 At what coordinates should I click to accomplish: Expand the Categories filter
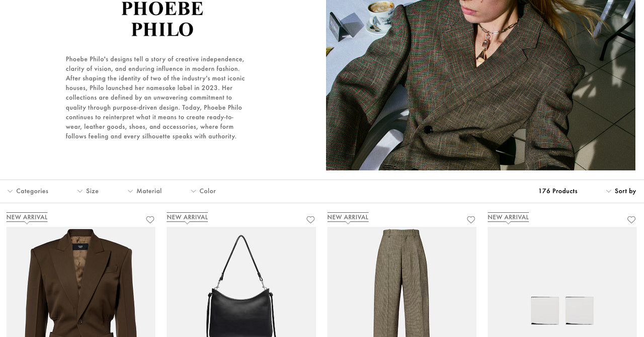point(28,191)
